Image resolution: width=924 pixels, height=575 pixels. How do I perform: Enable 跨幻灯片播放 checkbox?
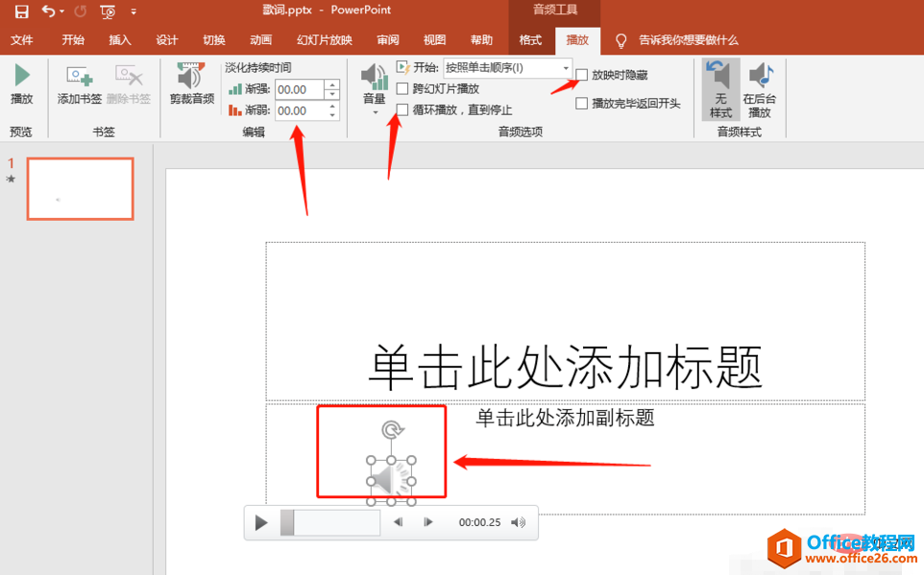click(402, 89)
